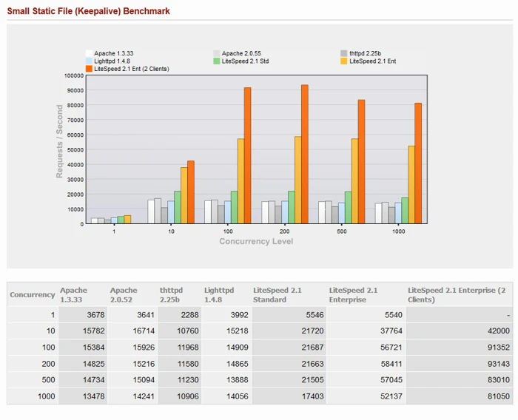
Task: Click the Lighttpd 1.4.8 legend color swatch
Action: pos(89,61)
